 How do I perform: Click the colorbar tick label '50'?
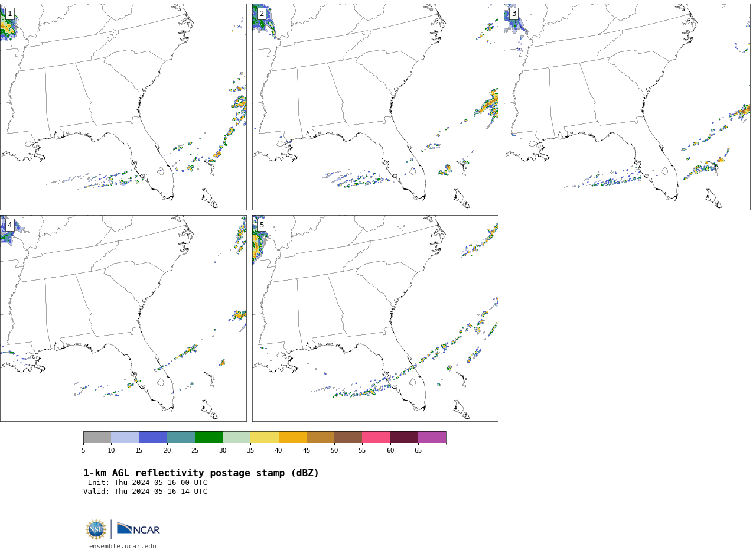[334, 451]
